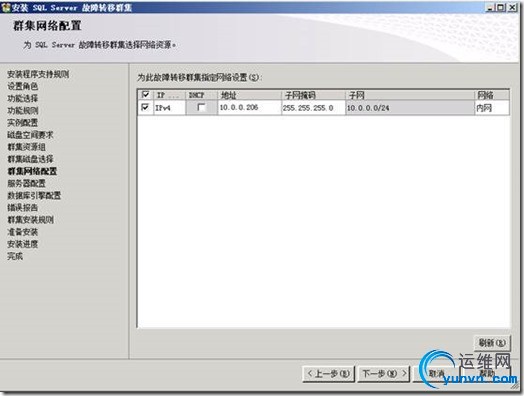
Task: Click the 取消 cancel button
Action: 436,374
